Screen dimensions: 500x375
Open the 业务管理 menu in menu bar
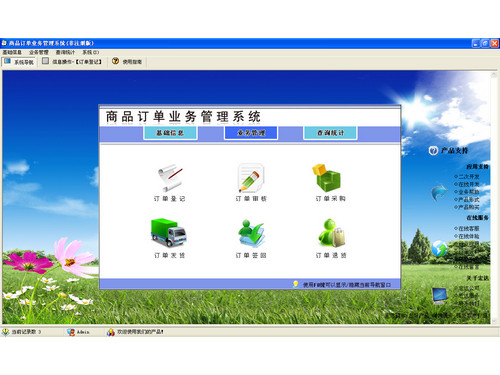coord(39,52)
